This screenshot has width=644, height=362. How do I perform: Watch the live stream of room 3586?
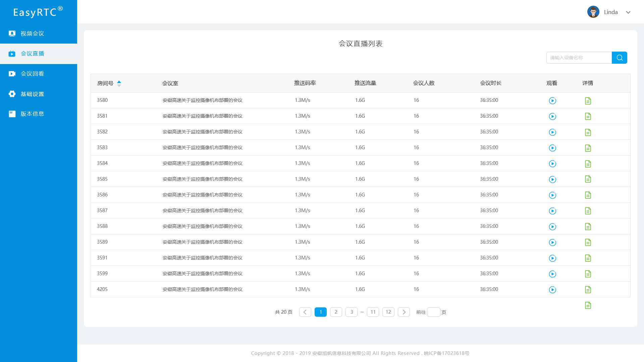552,195
